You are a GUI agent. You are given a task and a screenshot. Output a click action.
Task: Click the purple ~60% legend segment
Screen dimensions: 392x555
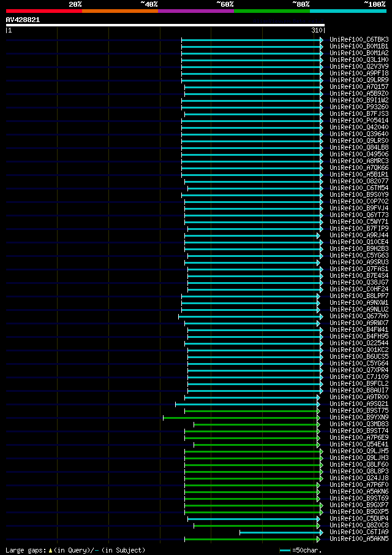(196, 11)
